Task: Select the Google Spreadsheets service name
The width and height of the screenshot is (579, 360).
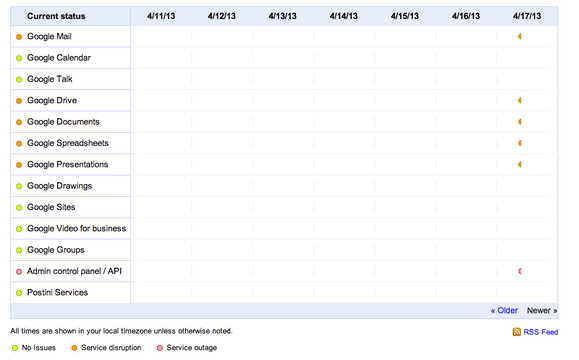Action: tap(68, 143)
